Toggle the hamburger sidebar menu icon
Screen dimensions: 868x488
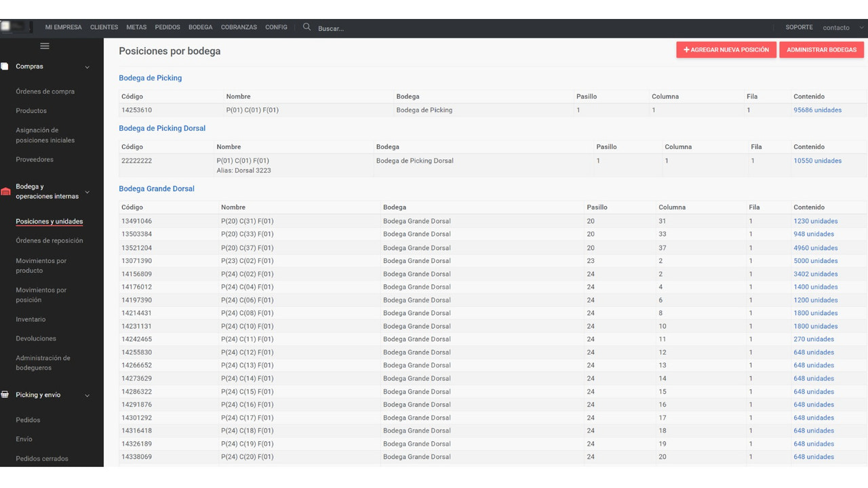click(45, 46)
